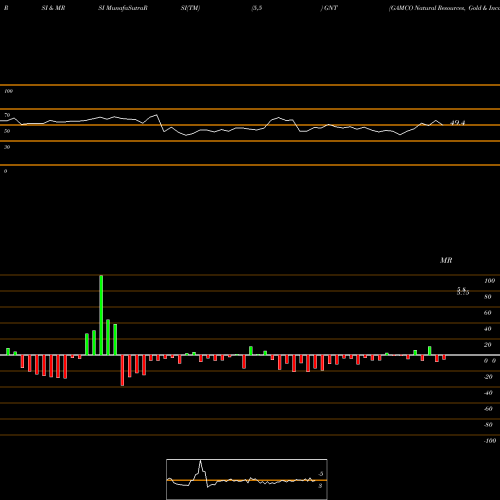Click the MR axis '-40' label
Screen dimensions: 500x500
488,393
